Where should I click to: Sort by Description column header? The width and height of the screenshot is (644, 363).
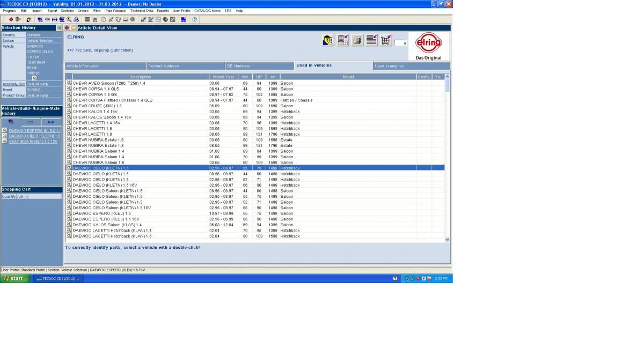tap(141, 77)
